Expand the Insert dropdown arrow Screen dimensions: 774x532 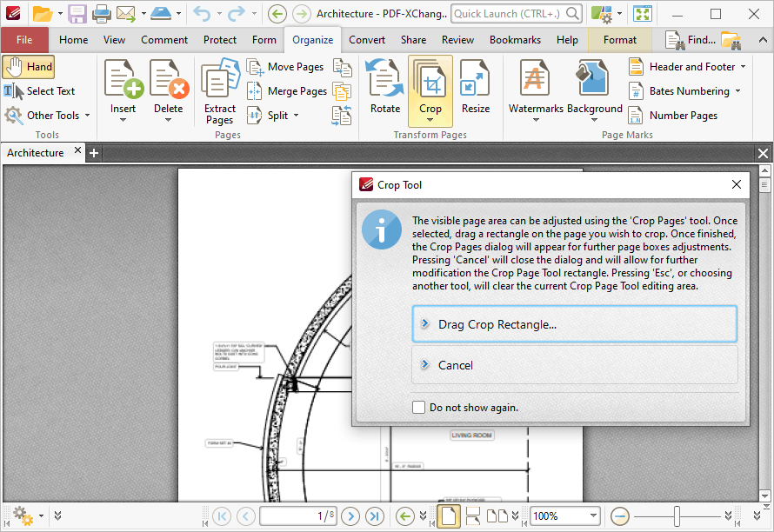[123, 120]
